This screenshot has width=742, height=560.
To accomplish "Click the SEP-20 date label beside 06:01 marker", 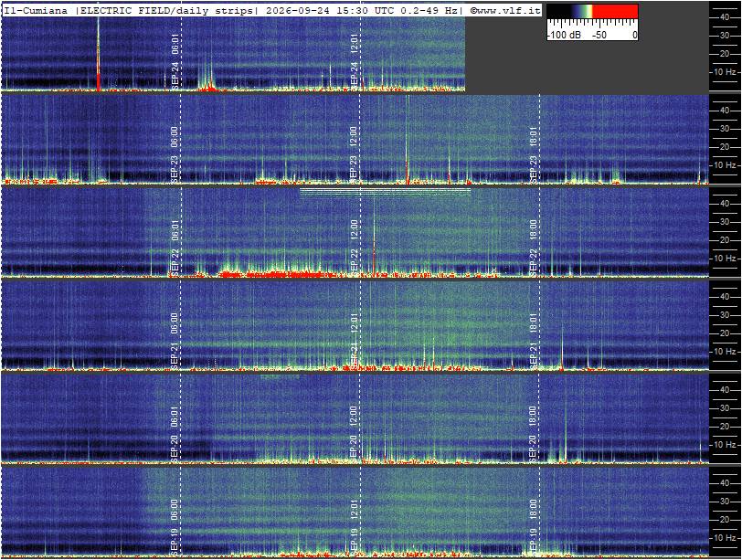I will (175, 449).
